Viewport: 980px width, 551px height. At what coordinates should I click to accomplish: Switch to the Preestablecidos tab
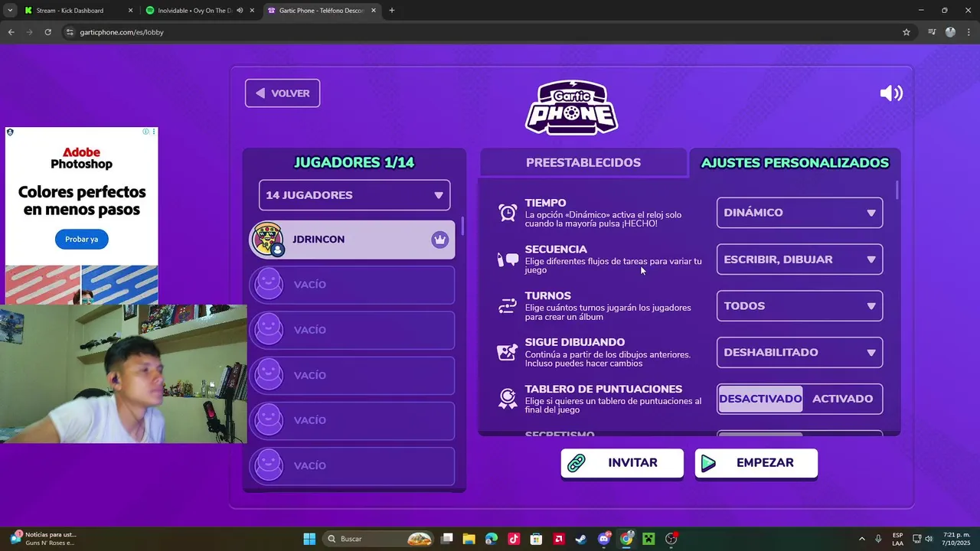tap(583, 162)
